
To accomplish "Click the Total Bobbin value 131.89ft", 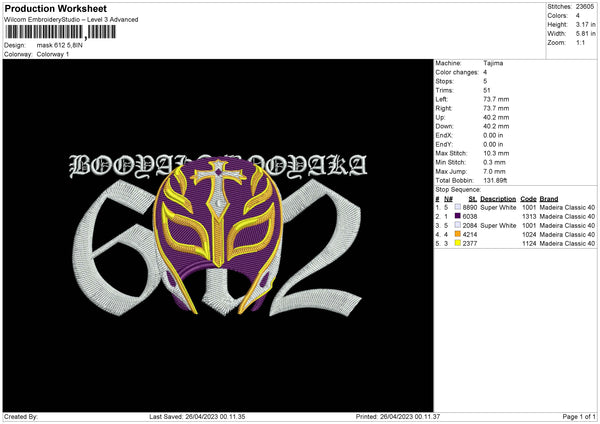I will (x=496, y=180).
